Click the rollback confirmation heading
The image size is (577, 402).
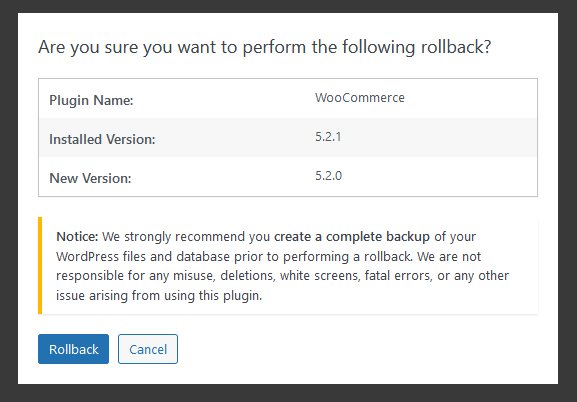click(265, 47)
